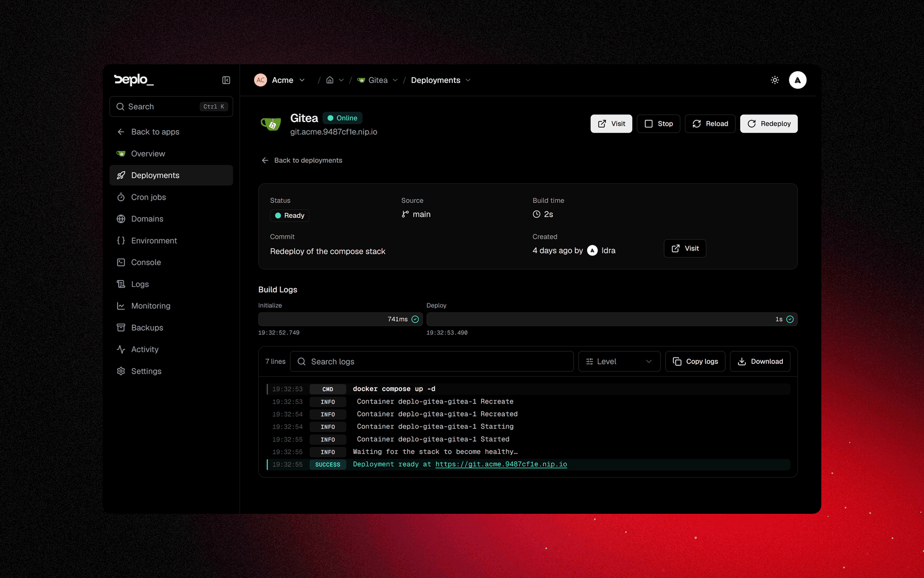The height and width of the screenshot is (578, 924).
Task: Open Settings in the sidebar
Action: [171, 371]
